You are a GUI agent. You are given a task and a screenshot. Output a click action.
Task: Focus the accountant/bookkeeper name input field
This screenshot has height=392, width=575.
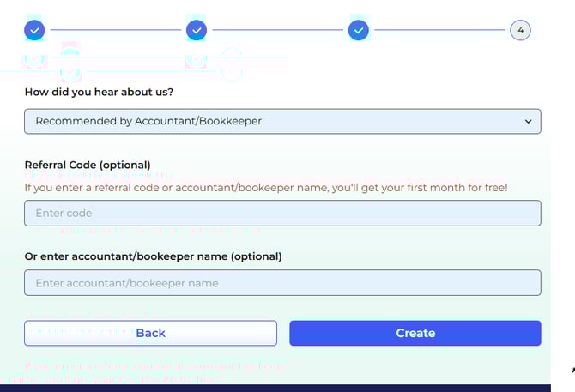[282, 283]
